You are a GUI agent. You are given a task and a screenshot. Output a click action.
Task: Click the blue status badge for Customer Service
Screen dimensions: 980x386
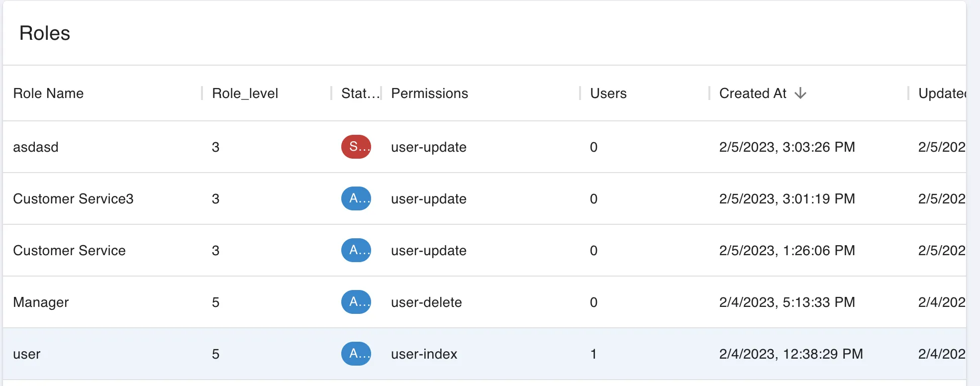click(x=356, y=250)
